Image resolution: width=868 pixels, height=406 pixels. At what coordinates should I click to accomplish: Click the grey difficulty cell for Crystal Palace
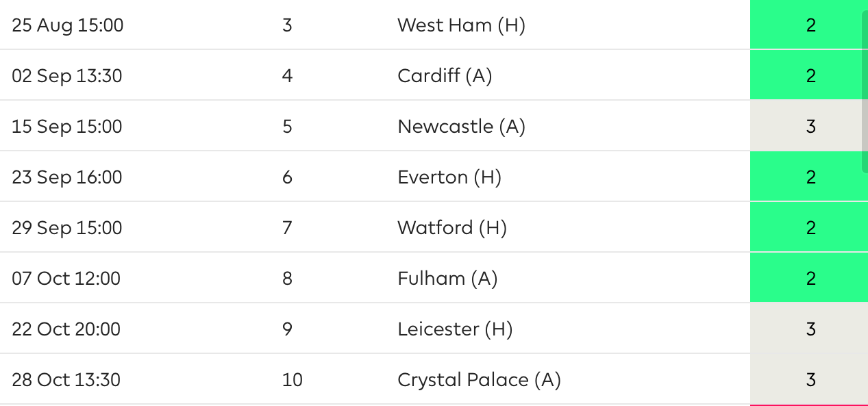809,379
